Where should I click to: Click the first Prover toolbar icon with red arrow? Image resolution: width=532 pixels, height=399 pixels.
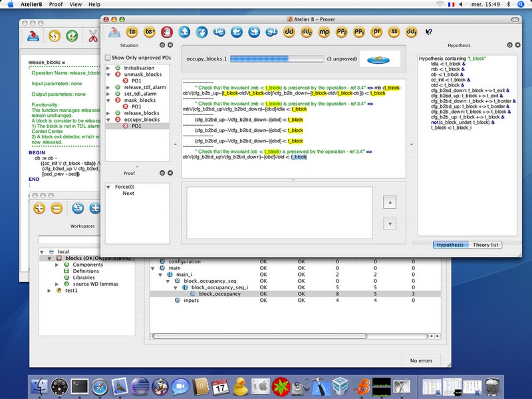tap(114, 32)
